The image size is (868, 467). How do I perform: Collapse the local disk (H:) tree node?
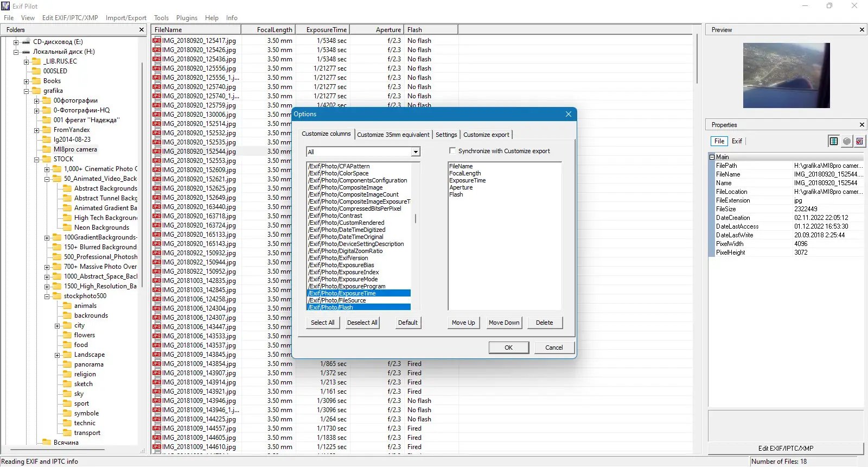pos(16,52)
